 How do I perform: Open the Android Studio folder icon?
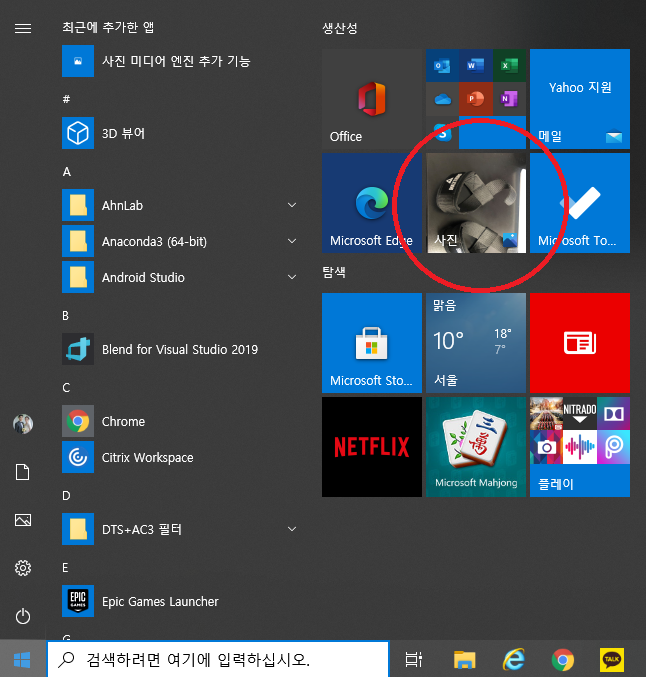click(78, 277)
